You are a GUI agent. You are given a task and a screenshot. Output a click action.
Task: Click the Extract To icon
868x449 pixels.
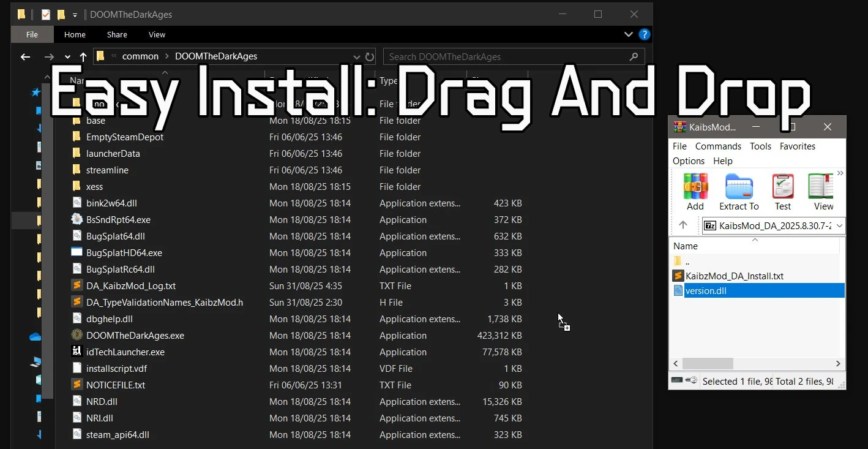point(739,191)
